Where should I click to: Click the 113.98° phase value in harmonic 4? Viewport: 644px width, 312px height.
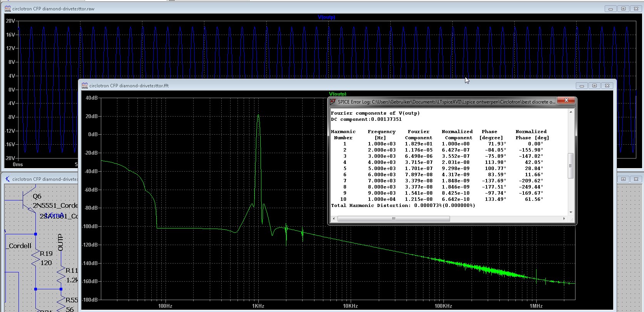coord(495,162)
